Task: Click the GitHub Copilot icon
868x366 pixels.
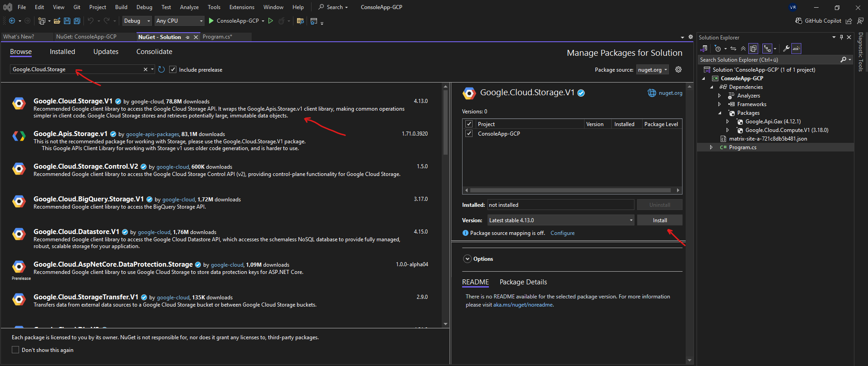Action: point(799,21)
